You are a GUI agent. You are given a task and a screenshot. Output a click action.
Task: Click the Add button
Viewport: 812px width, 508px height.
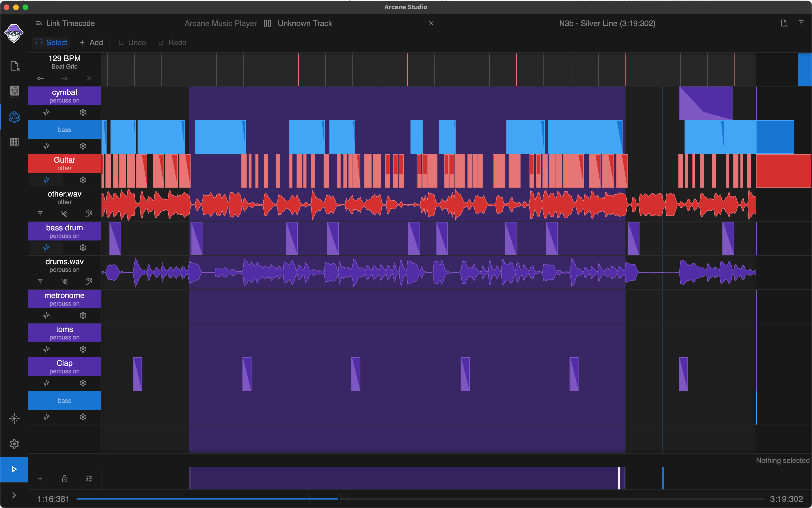(91, 43)
